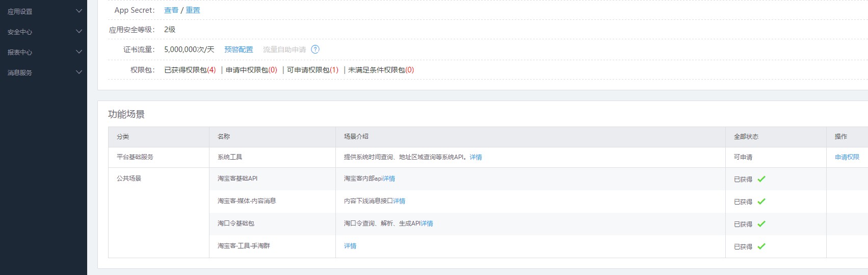
Task: Select the 系统工具 name cell
Action: [x=272, y=157]
